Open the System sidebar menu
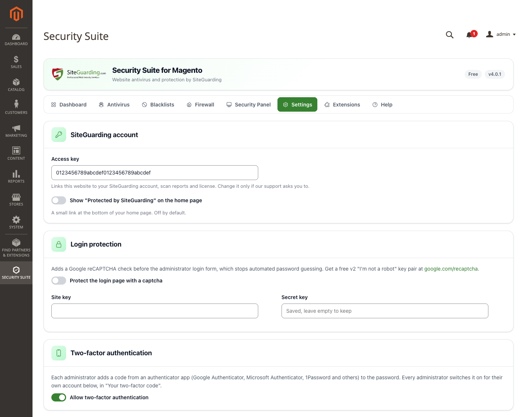The image size is (532, 417). point(16,223)
